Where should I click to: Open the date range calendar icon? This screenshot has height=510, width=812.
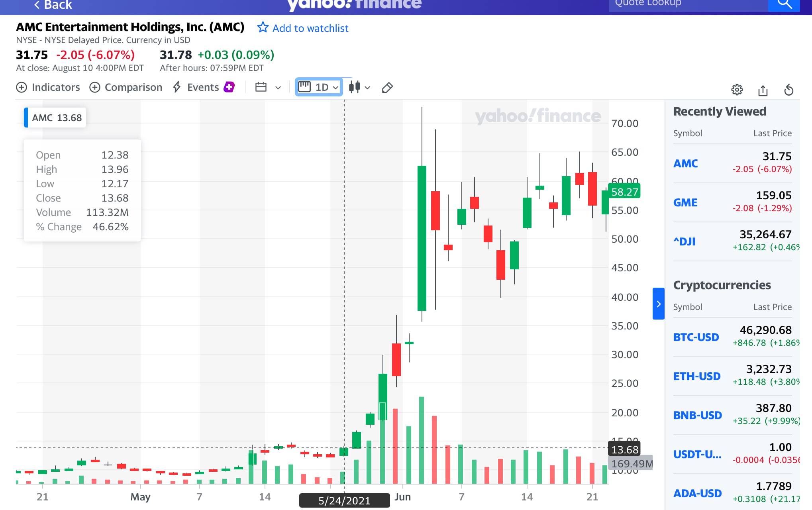pyautogui.click(x=261, y=87)
